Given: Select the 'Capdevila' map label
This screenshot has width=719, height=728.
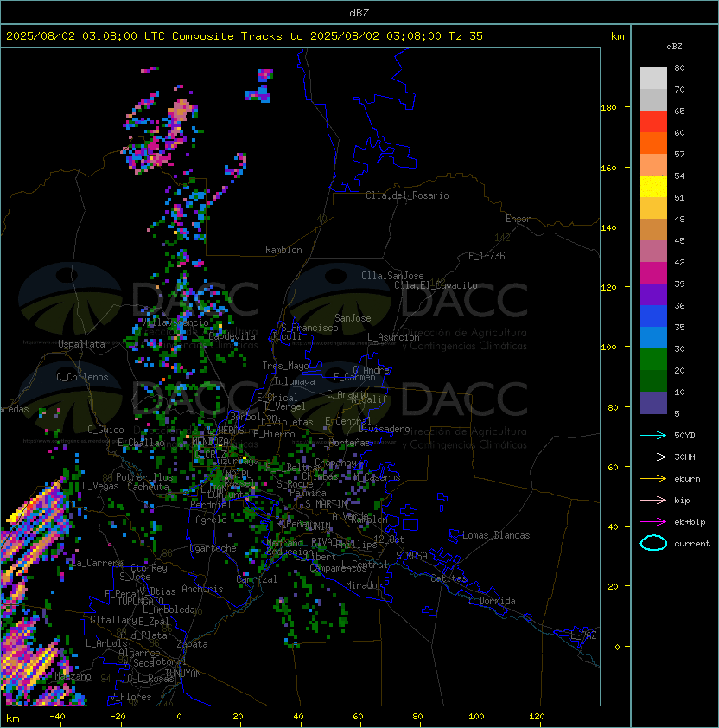Looking at the screenshot, I should (x=232, y=336).
